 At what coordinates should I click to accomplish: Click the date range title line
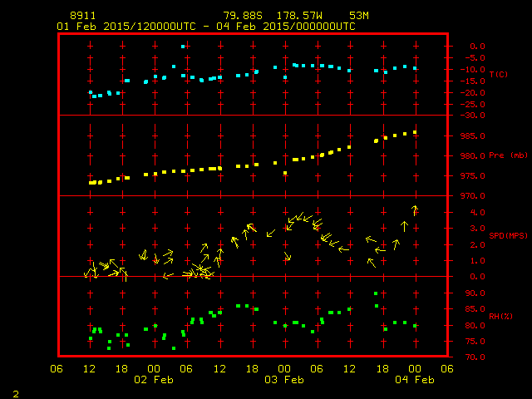click(x=206, y=27)
